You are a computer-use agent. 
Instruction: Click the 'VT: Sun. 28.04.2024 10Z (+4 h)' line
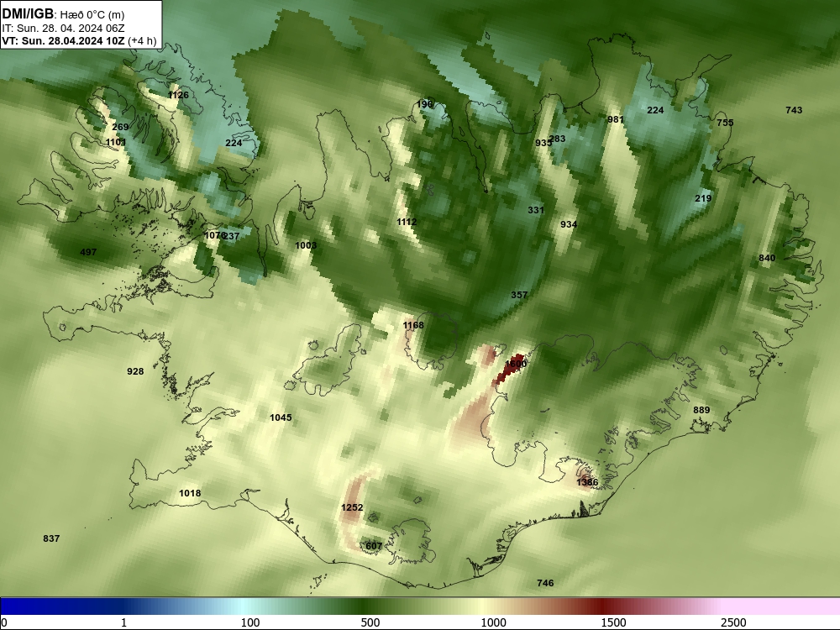[79, 41]
